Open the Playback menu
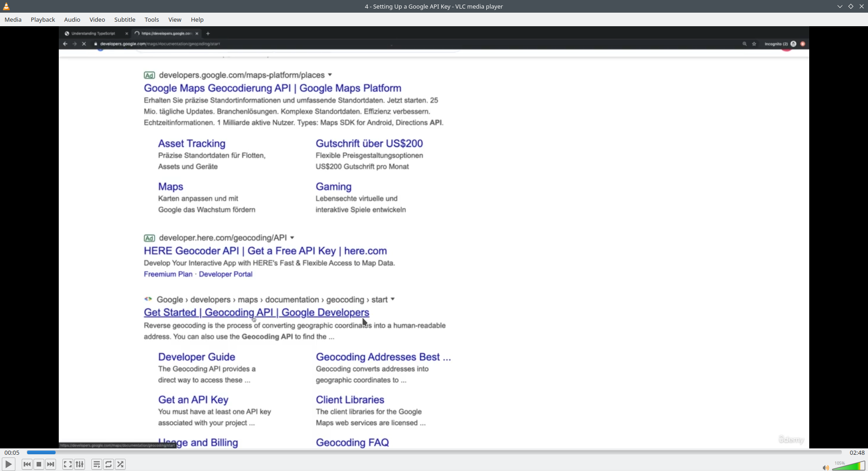Image resolution: width=868 pixels, height=471 pixels. coord(43,19)
